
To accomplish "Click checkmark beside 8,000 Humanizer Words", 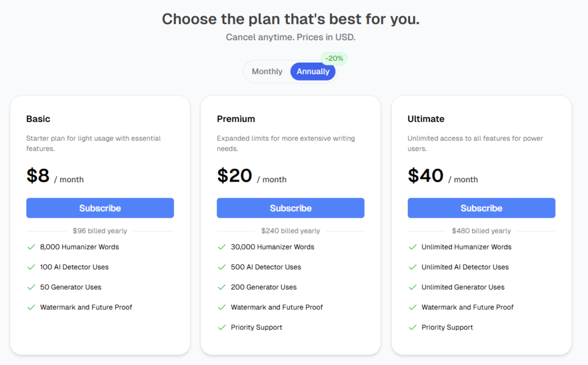I will tap(32, 247).
